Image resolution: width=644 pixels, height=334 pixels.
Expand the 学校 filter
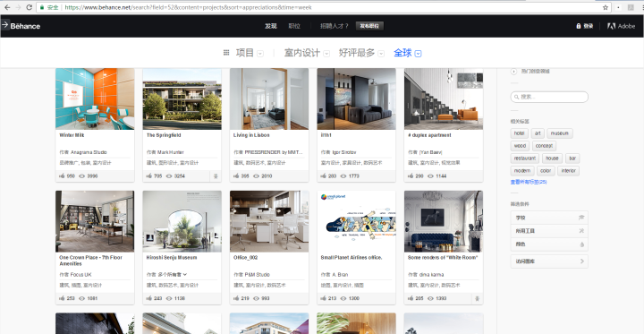click(x=549, y=218)
